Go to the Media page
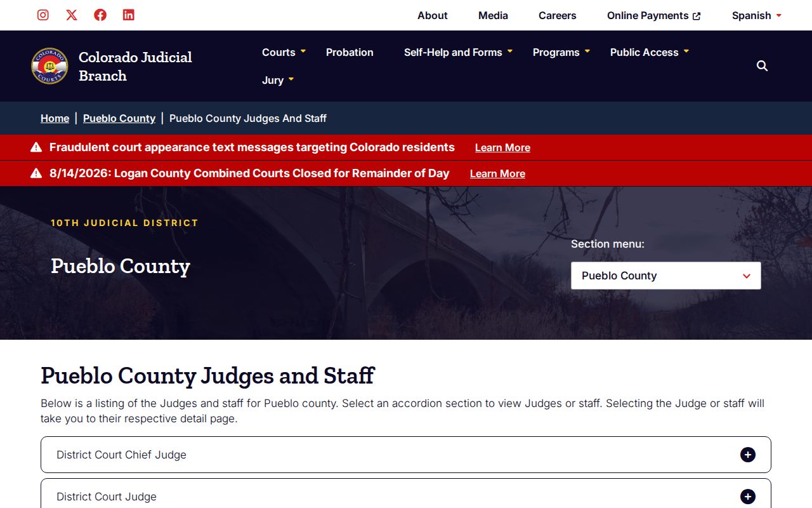Viewport: 812px width, 508px height. click(493, 15)
